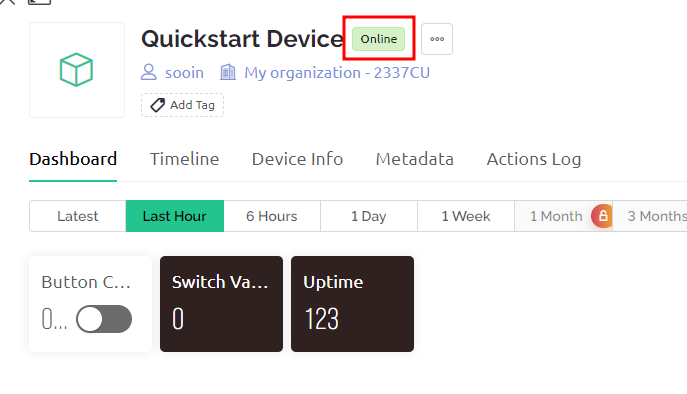Open the sooin owner link
The image size is (687, 394).
pos(184,73)
